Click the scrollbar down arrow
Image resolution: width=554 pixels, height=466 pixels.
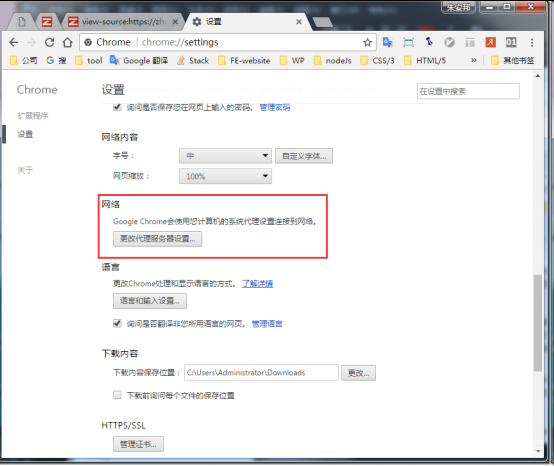(x=538, y=452)
